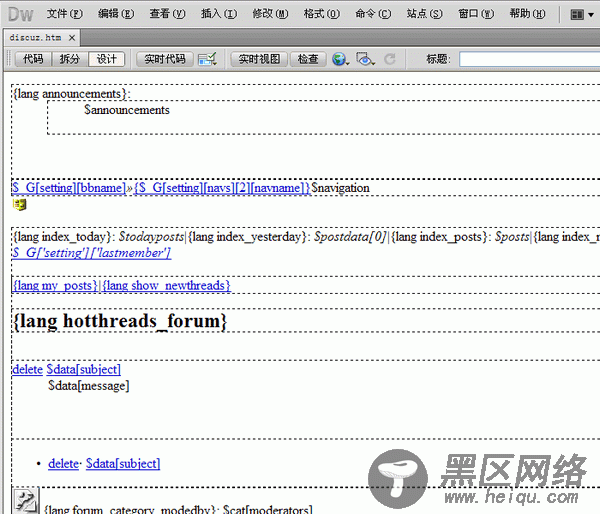The image size is (600, 514).
Task: Click delete link before $data[subject] heading row
Action: pos(28,370)
